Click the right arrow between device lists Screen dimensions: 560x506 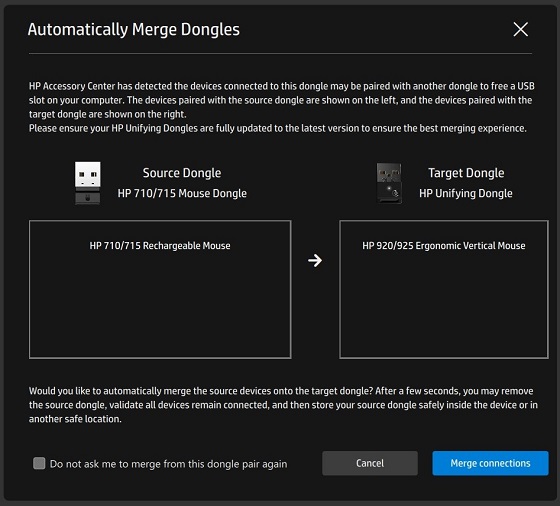pos(315,260)
